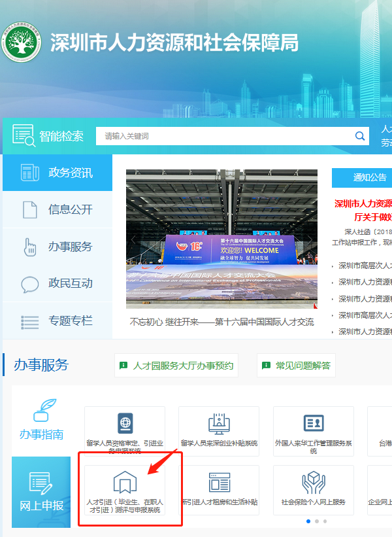Click the 办事指南 quill ink icon
Image resolution: width=392 pixels, height=537 pixels.
[x=44, y=410]
